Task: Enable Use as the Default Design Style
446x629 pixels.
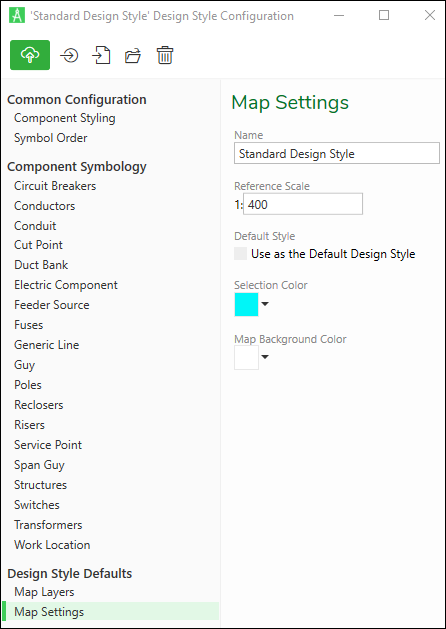Action: pyautogui.click(x=241, y=254)
